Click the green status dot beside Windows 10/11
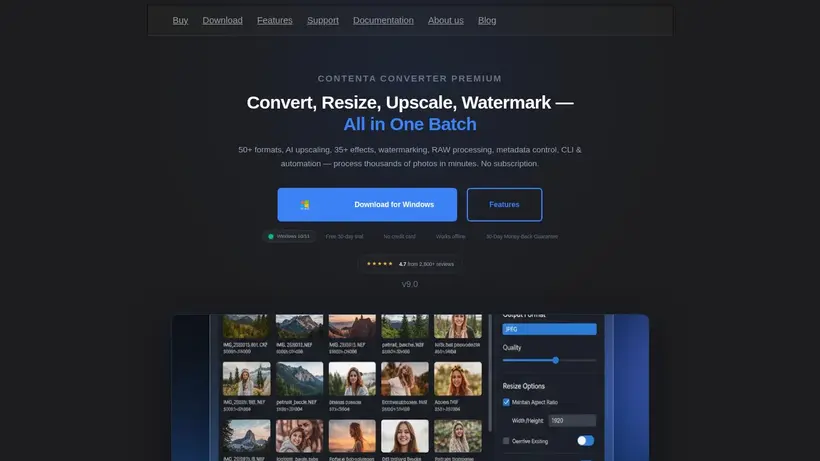The image size is (820, 461). pyautogui.click(x=271, y=236)
